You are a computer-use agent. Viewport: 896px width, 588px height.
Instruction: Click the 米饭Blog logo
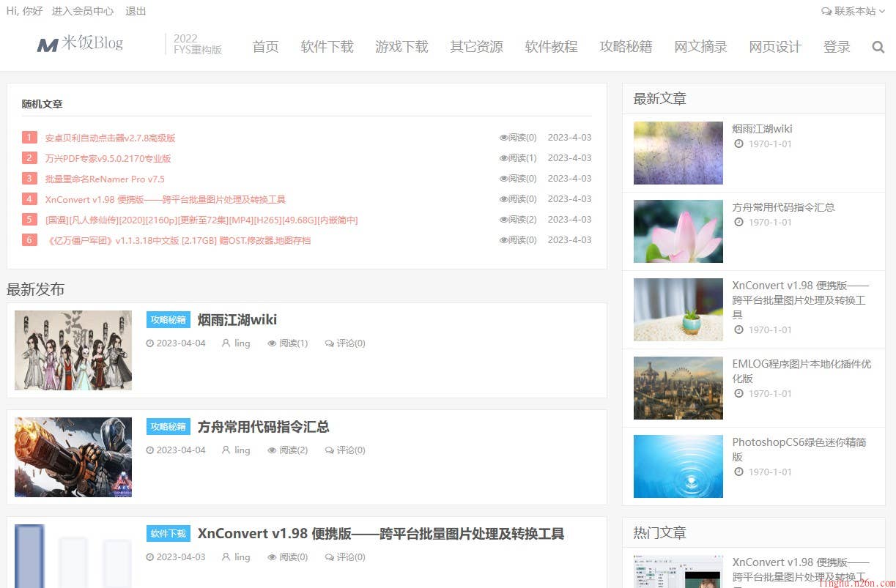(x=80, y=44)
